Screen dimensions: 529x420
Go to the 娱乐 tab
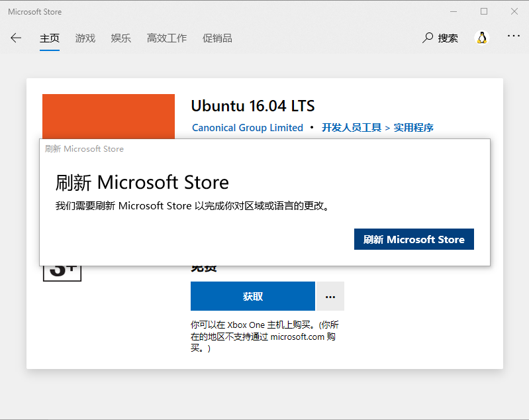pos(121,38)
